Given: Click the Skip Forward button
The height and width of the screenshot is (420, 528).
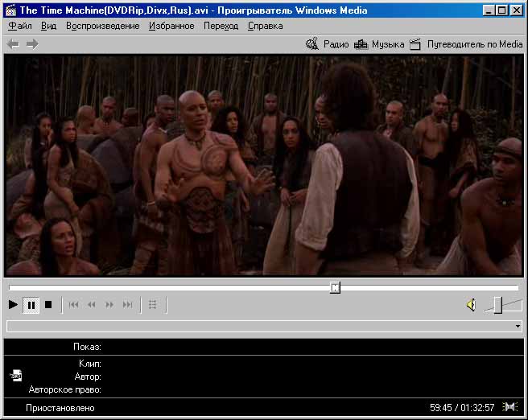Looking at the screenshot, I should click(127, 305).
